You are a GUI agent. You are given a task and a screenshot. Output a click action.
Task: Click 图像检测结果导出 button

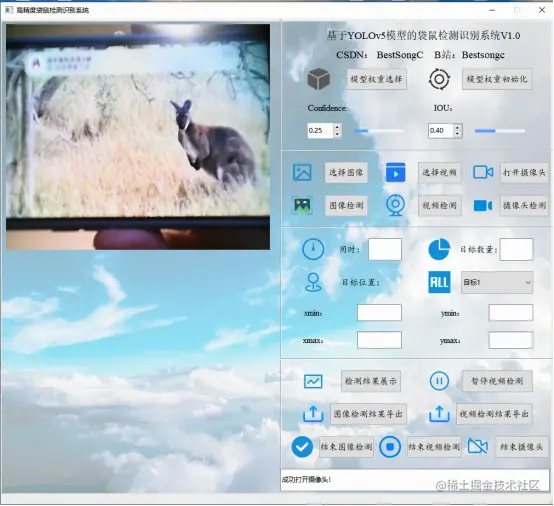click(368, 414)
